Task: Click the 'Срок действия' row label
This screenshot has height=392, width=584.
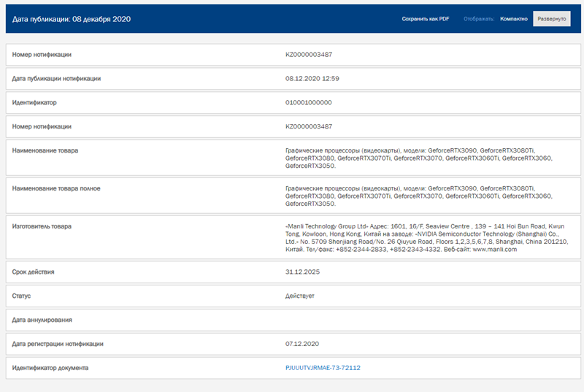Action: click(x=34, y=272)
